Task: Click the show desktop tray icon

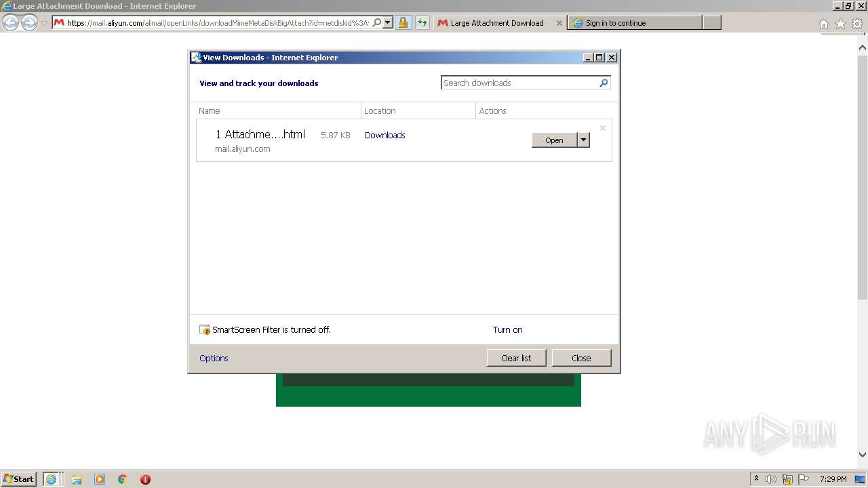Action: pyautogui.click(x=860, y=479)
